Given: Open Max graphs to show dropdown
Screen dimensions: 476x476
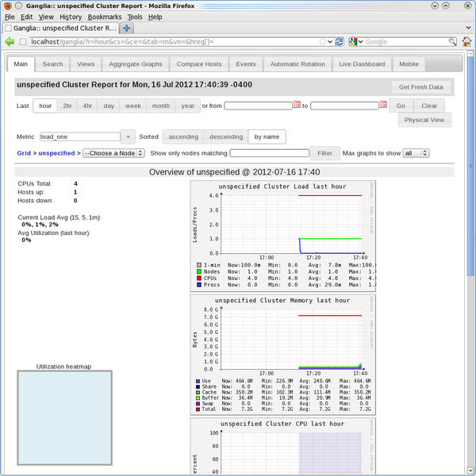Looking at the screenshot, I should coord(416,153).
